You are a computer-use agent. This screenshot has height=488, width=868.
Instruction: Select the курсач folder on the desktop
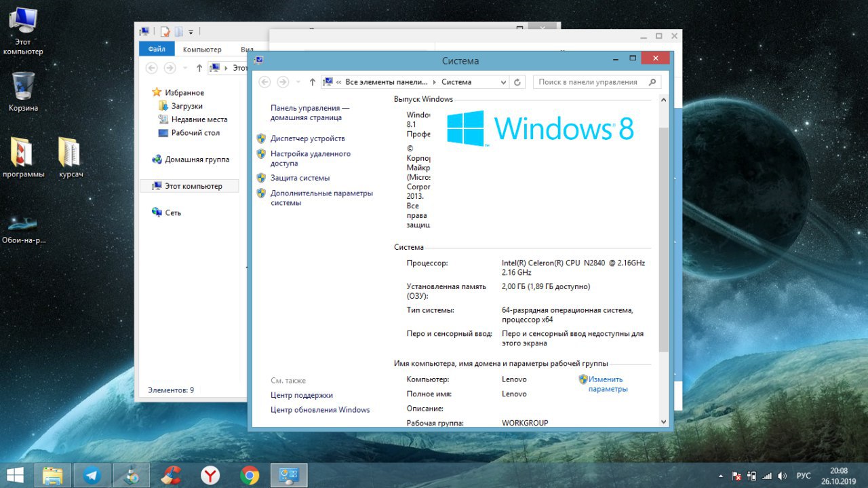coord(71,157)
